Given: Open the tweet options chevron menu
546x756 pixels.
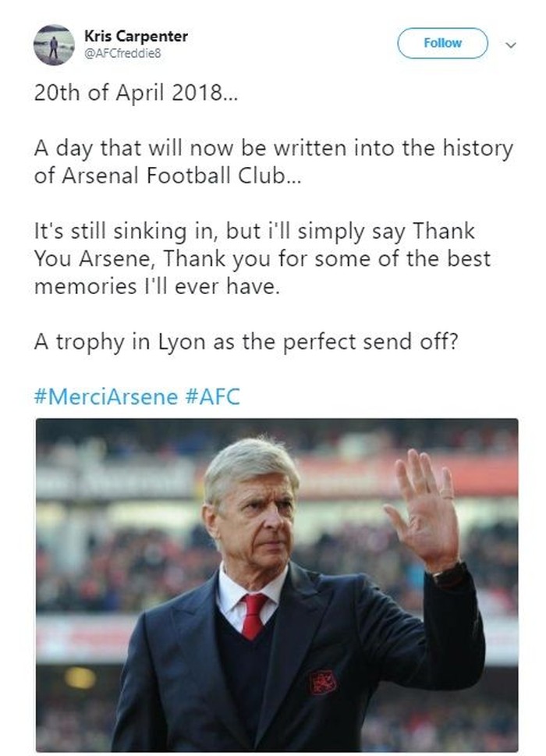Looking at the screenshot, I should tap(511, 45).
